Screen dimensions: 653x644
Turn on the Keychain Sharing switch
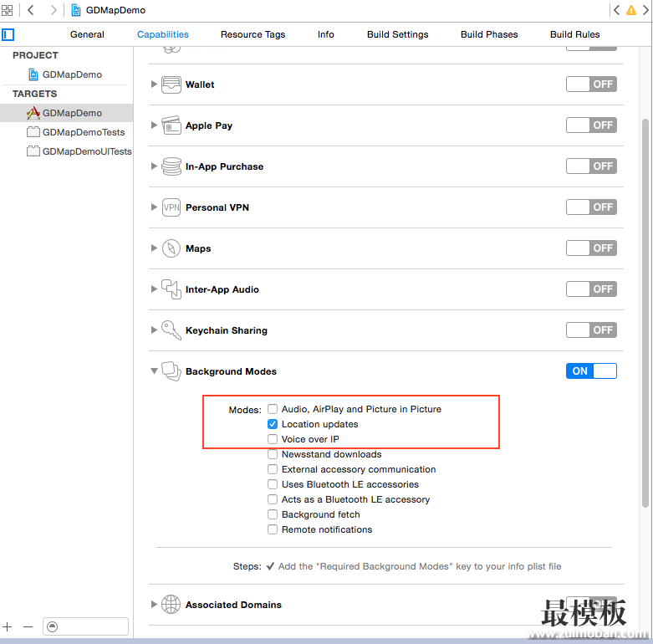pyautogui.click(x=591, y=330)
